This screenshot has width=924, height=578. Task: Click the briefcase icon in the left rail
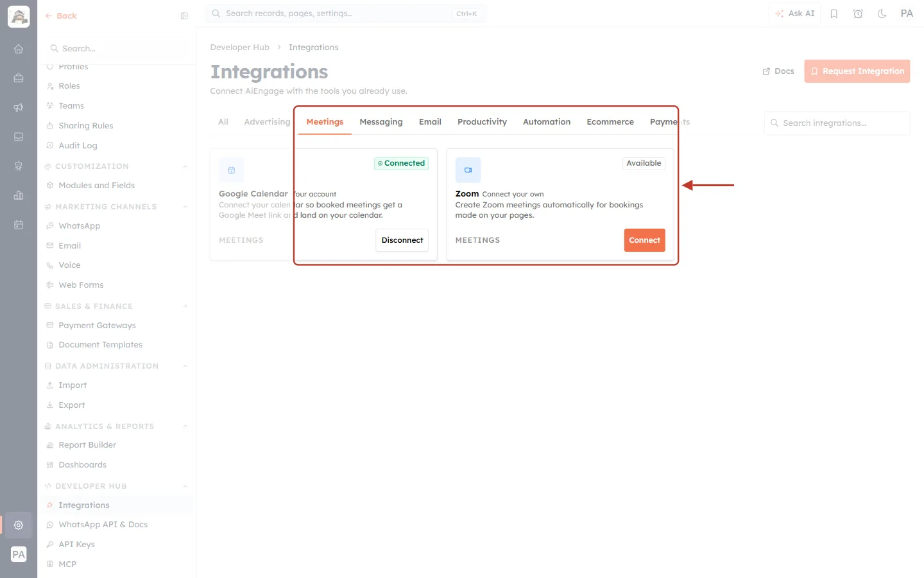coord(19,78)
